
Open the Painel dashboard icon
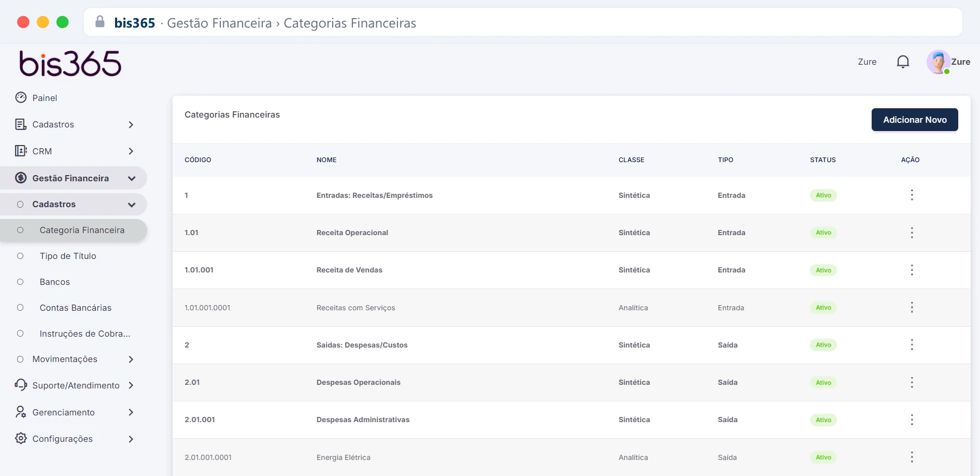pos(21,97)
